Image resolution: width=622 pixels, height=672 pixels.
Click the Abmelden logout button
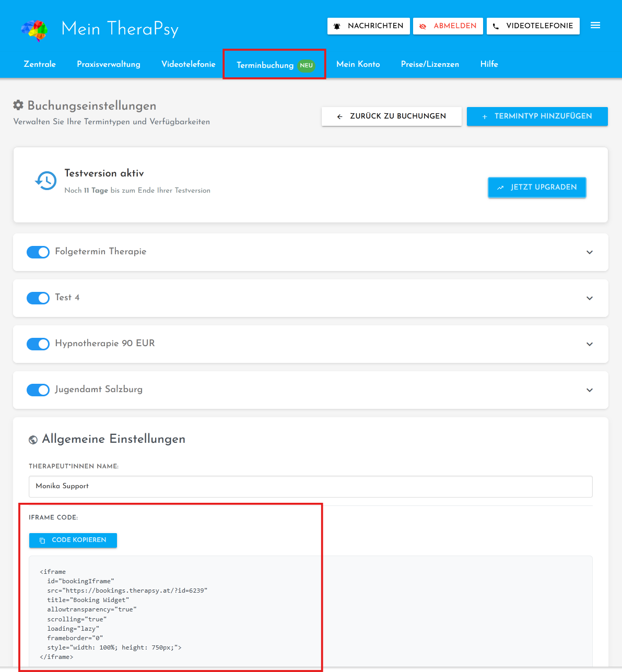pos(448,26)
